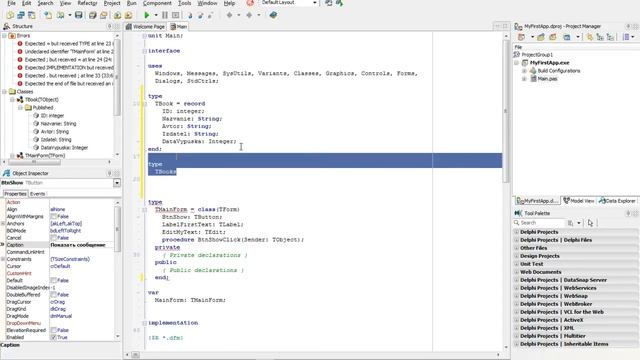Select Delphi Projects | DataSnap Server category
The image size is (640, 360).
[x=576, y=280]
